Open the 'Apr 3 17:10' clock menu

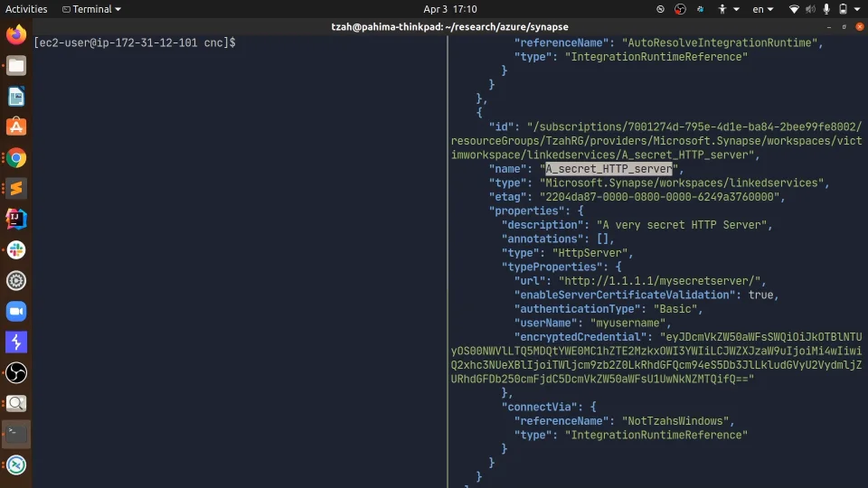(450, 9)
